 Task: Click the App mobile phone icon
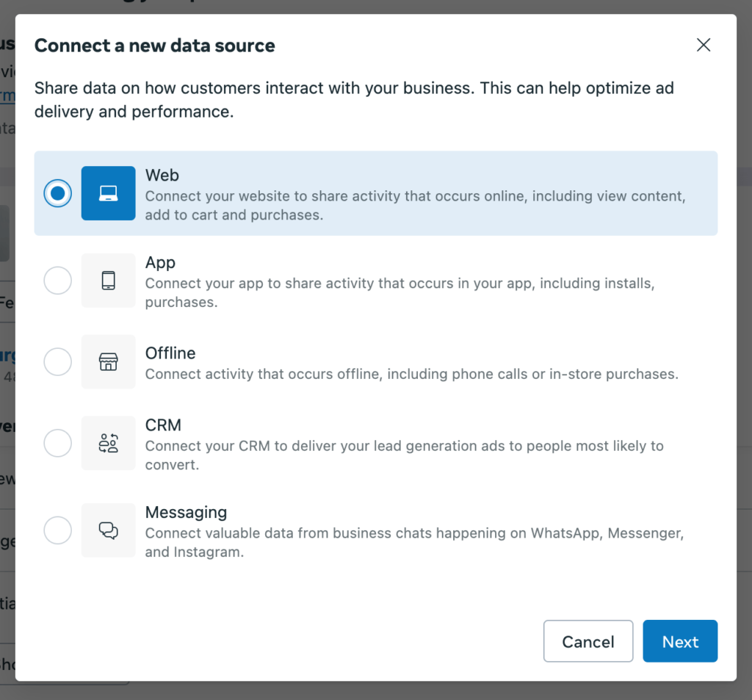[109, 280]
